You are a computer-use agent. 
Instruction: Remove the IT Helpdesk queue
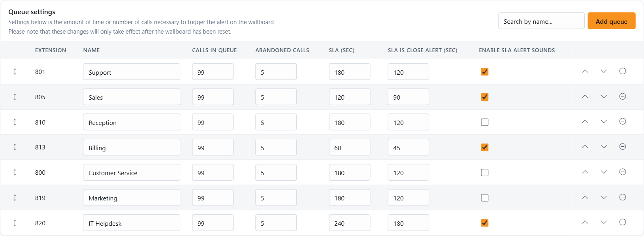coord(623,222)
